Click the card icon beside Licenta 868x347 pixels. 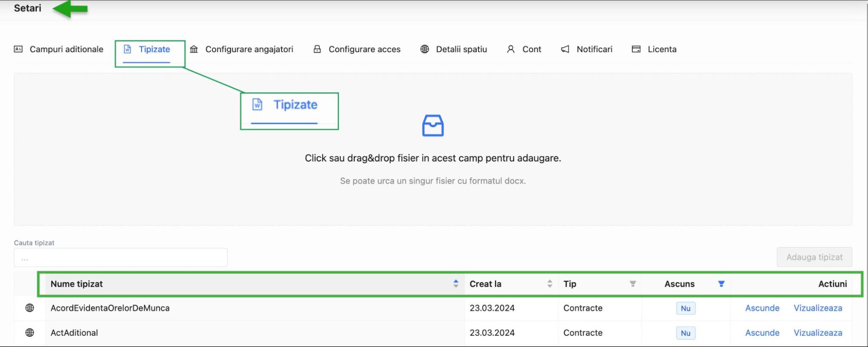coord(636,49)
